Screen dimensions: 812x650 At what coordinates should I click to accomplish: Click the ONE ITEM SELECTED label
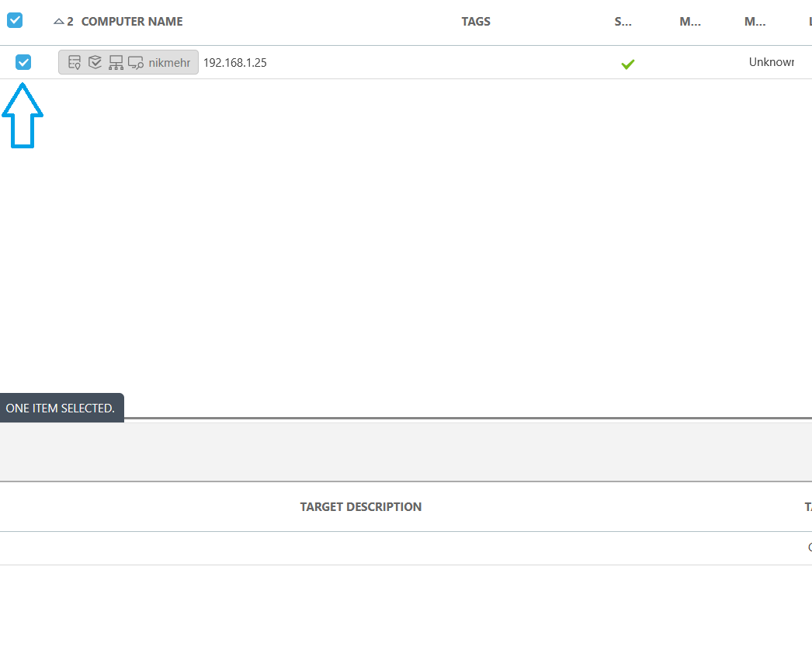(x=61, y=408)
